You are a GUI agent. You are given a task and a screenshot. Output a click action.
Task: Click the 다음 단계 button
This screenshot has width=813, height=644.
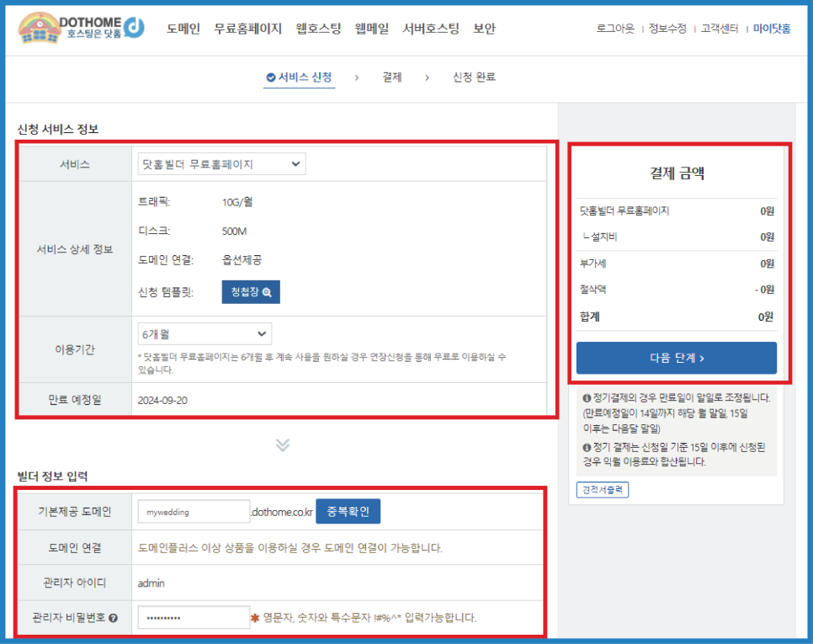(677, 358)
